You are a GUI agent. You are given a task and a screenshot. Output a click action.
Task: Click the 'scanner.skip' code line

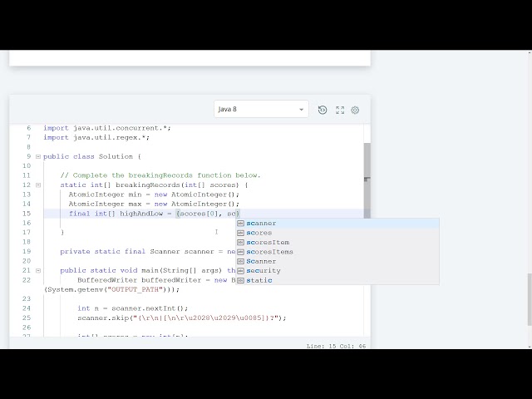(181, 318)
